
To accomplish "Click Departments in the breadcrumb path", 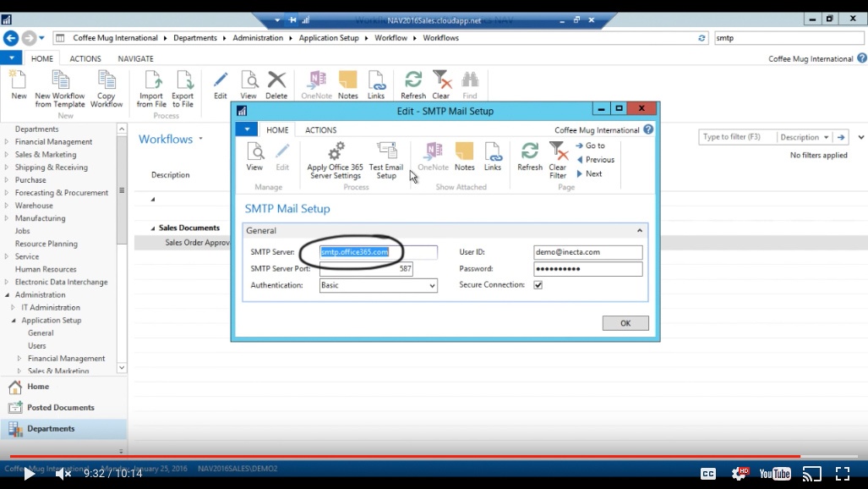I will [x=195, y=38].
